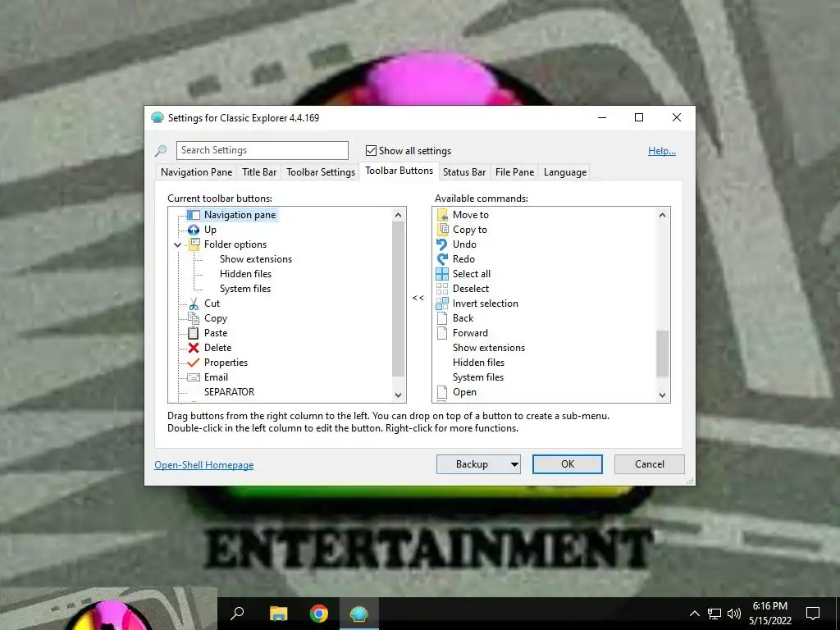Screen dimensions: 840x630
Task: Click the scissors Cut icon
Action: pyautogui.click(x=194, y=304)
